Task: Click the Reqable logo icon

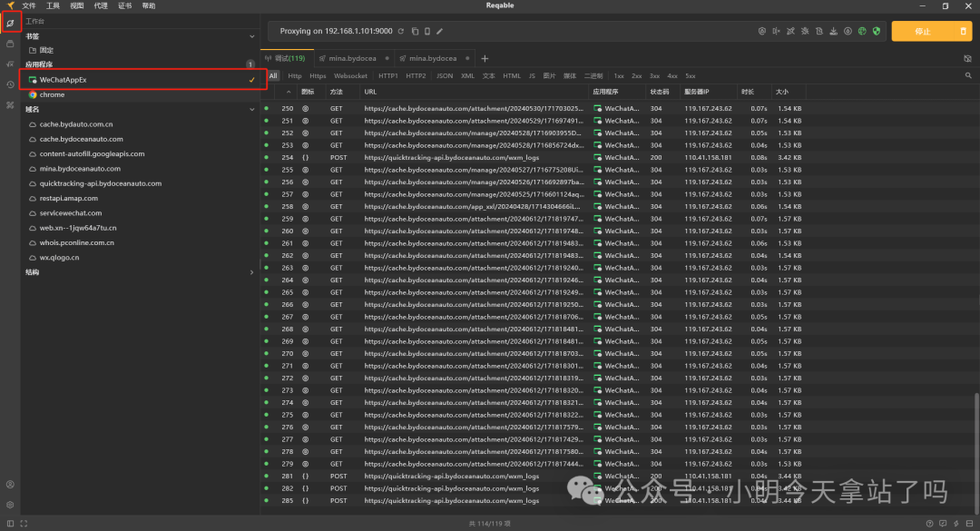Action: 11,5
